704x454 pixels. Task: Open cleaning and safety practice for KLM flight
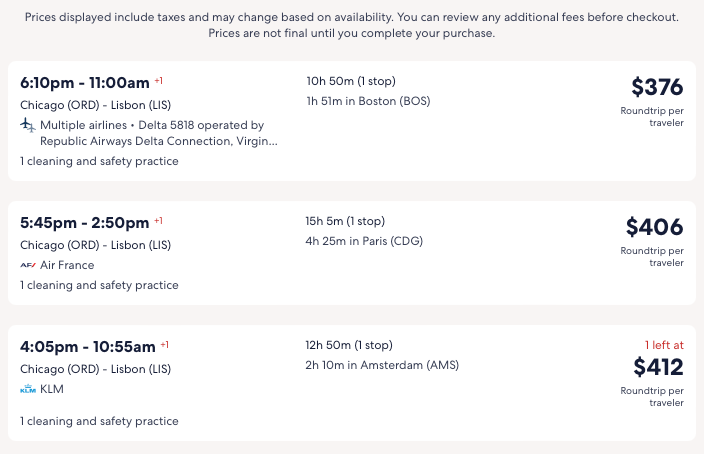click(99, 421)
